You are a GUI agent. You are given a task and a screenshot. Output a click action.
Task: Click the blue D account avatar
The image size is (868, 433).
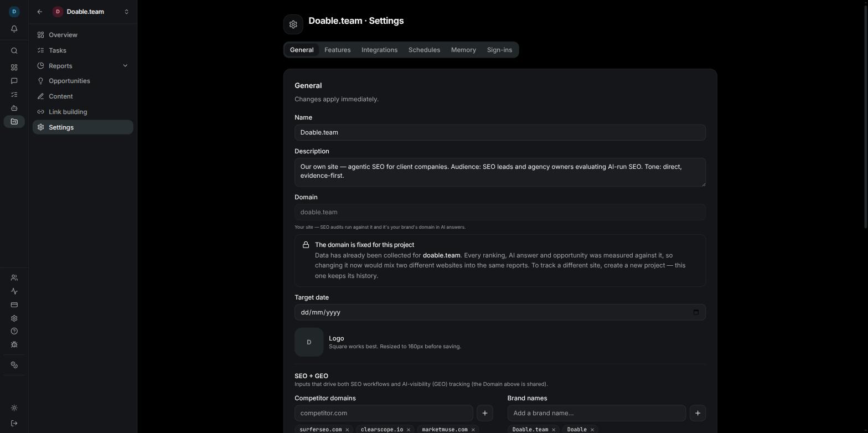14,11
